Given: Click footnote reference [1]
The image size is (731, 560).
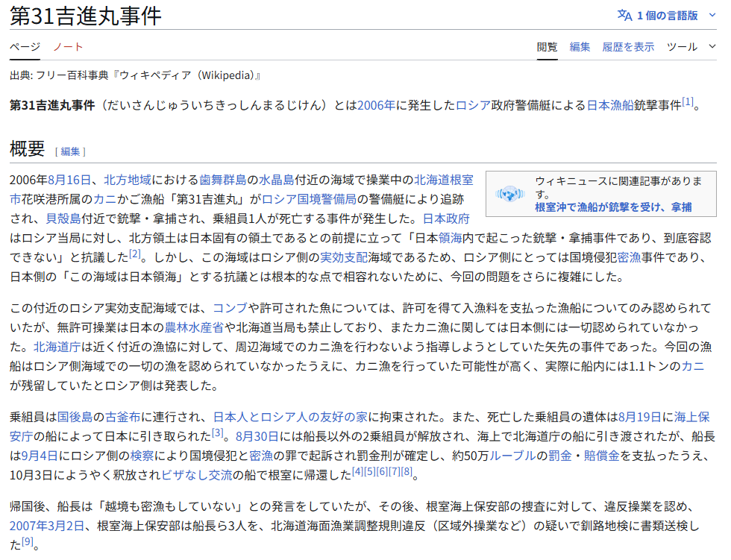Looking at the screenshot, I should pyautogui.click(x=687, y=101).
